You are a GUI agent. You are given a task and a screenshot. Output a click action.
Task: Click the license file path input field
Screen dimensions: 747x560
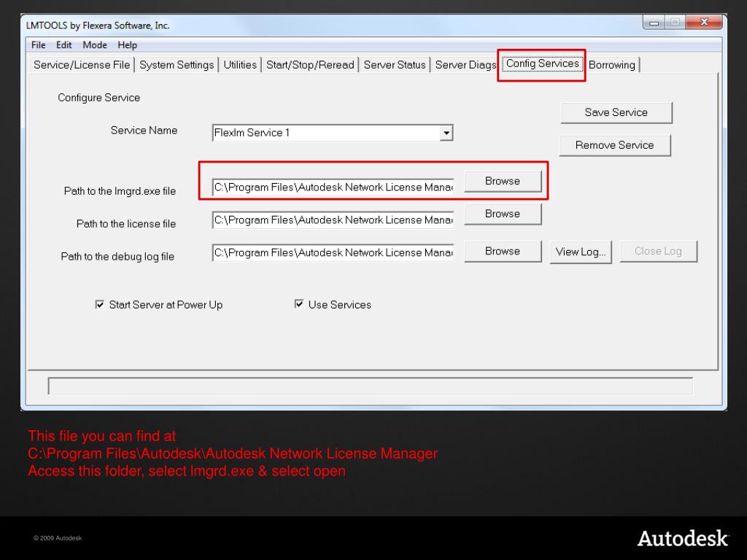tap(333, 220)
